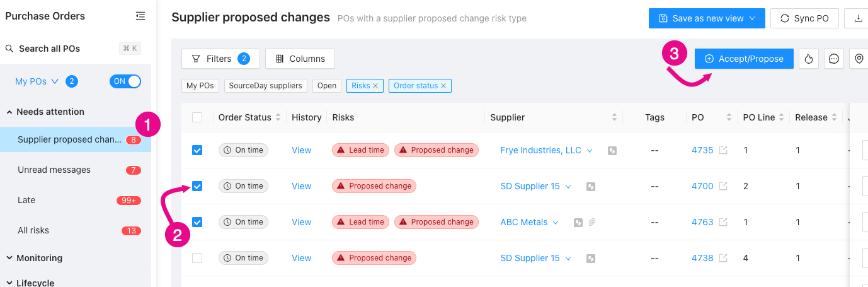Collapse the Purchase Orders sidebar icon
This screenshot has height=287, width=868.
[x=140, y=16]
